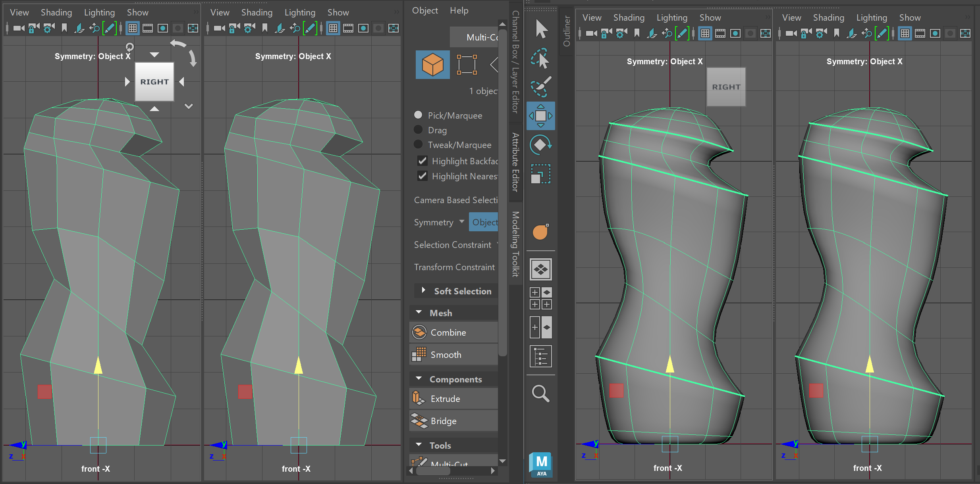Pick the Scale tool icon
The image size is (980, 484).
pyautogui.click(x=540, y=174)
